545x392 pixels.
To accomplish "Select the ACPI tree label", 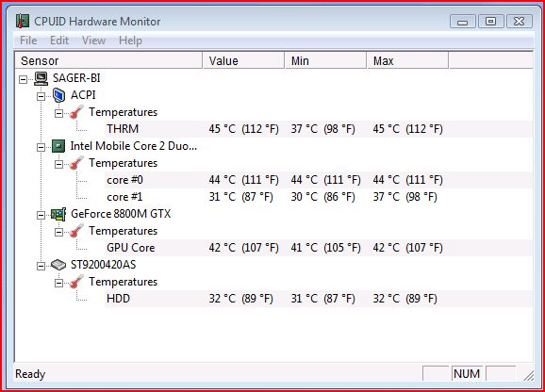I will point(83,95).
